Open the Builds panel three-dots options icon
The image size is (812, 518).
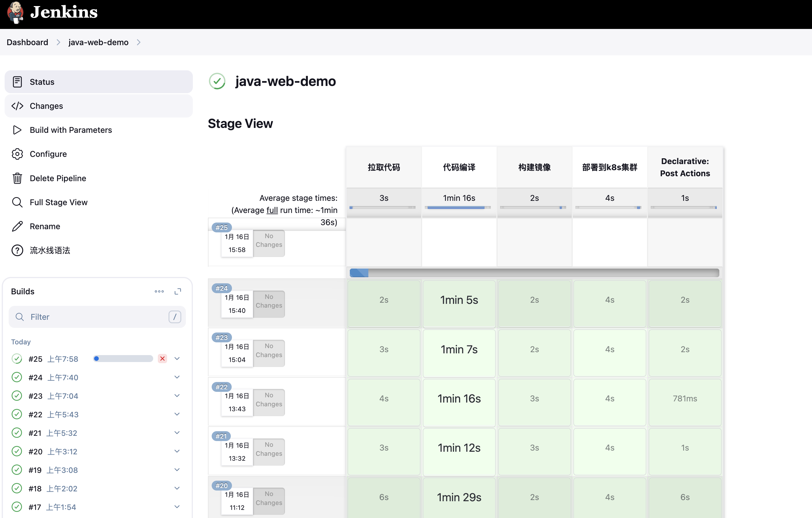click(159, 291)
